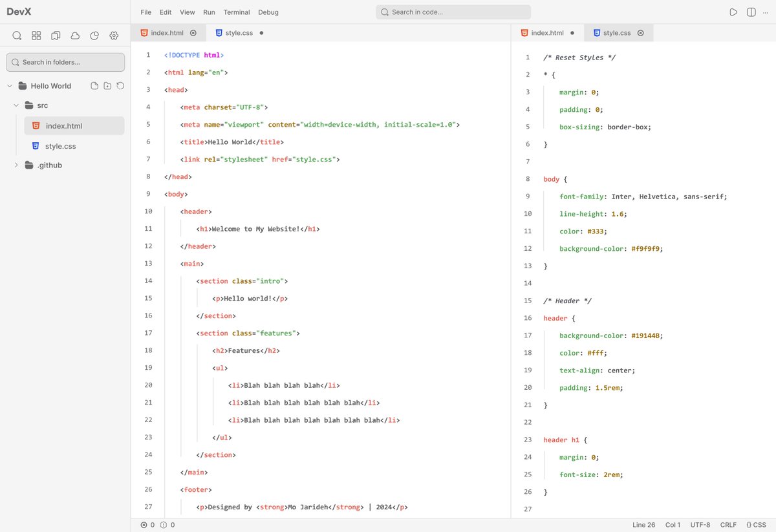
Task: Change the CRLF line ending setting
Action: [728, 525]
